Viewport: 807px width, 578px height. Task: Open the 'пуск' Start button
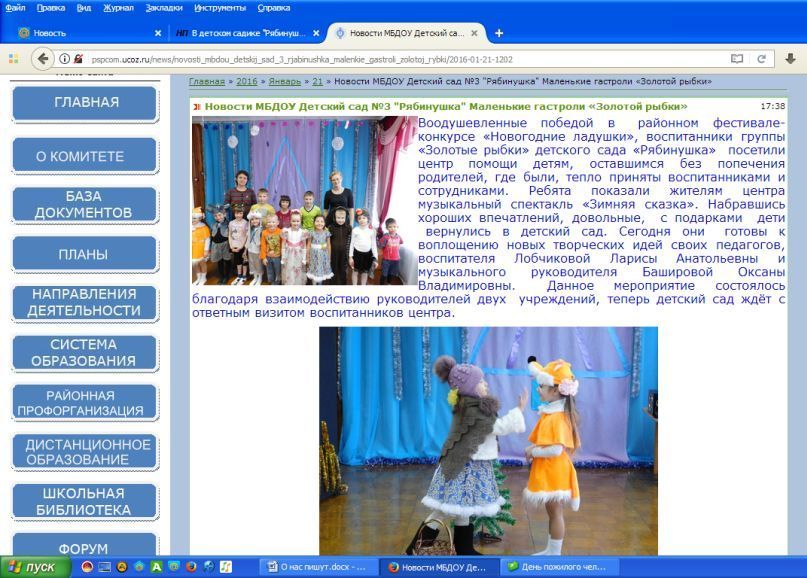click(35, 567)
